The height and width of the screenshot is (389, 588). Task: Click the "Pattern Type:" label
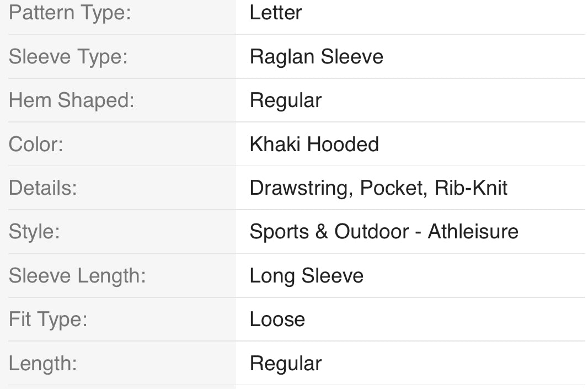70,13
